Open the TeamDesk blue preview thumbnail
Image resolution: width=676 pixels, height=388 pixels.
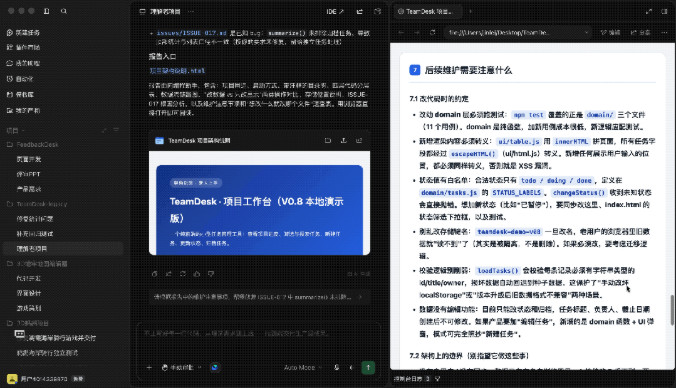[x=259, y=203]
